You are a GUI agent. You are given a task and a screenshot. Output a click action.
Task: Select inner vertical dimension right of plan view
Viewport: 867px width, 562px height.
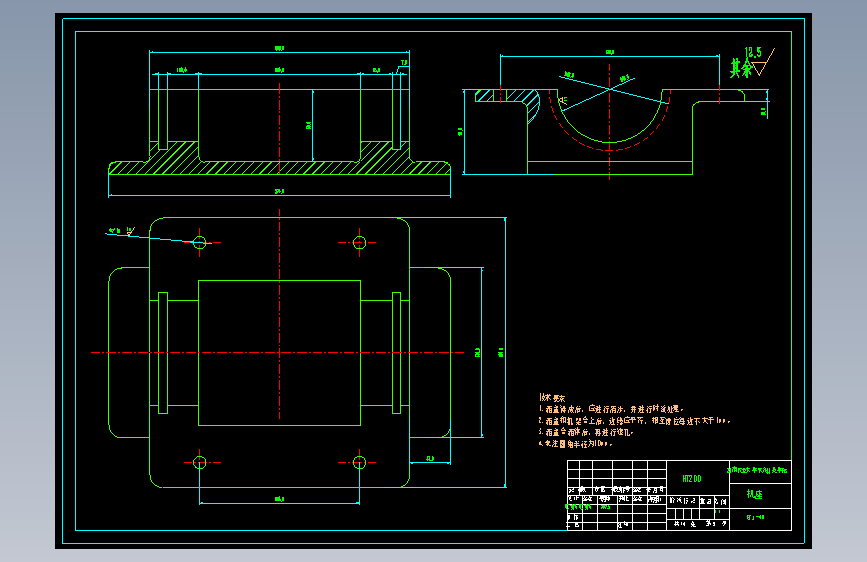tap(478, 352)
